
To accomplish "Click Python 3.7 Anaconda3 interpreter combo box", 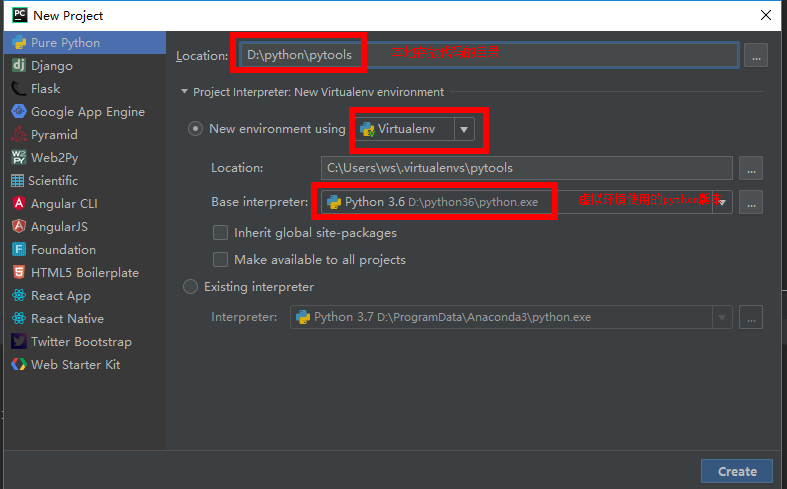I will pos(511,317).
